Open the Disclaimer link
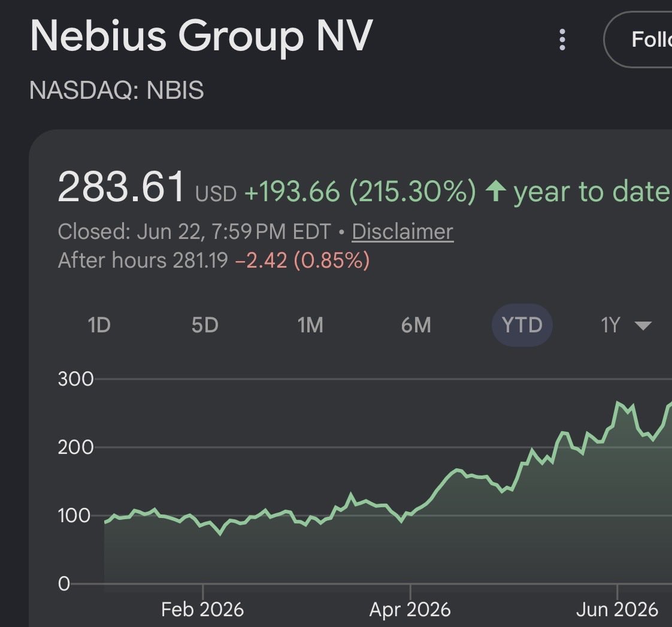This screenshot has height=627, width=672. pos(402,232)
